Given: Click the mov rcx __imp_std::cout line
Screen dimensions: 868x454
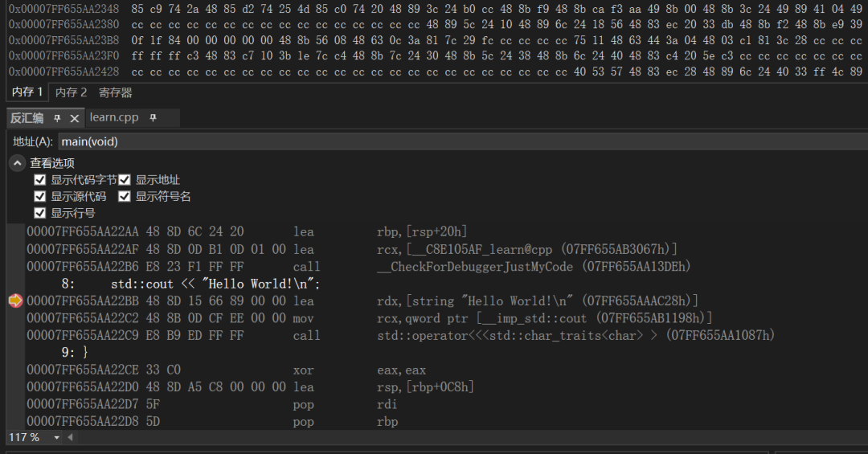Looking at the screenshot, I should (370, 318).
